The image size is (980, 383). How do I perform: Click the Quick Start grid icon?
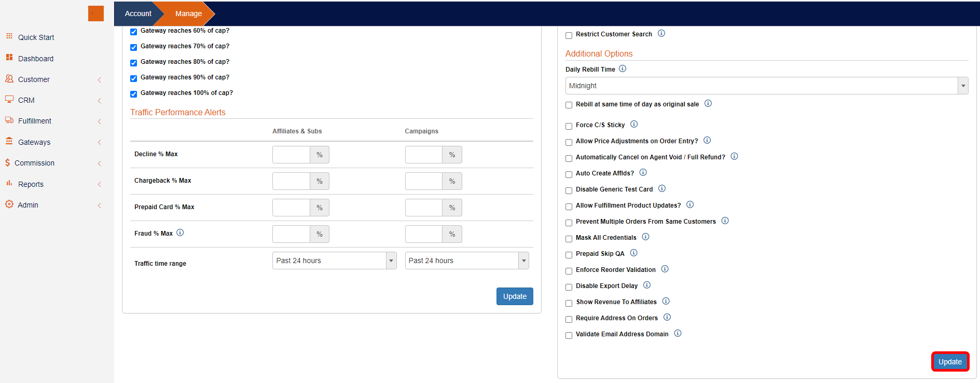[9, 36]
